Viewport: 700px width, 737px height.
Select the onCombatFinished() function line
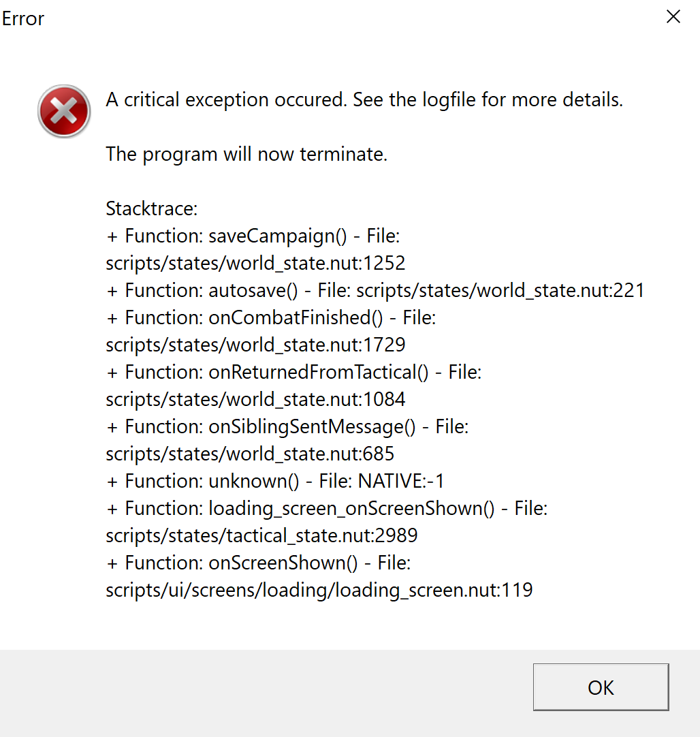tap(271, 318)
